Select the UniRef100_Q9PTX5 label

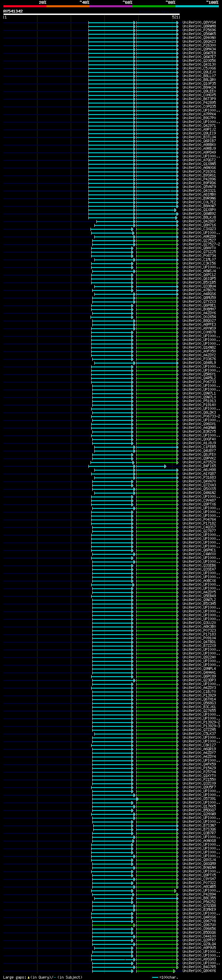[199, 875]
